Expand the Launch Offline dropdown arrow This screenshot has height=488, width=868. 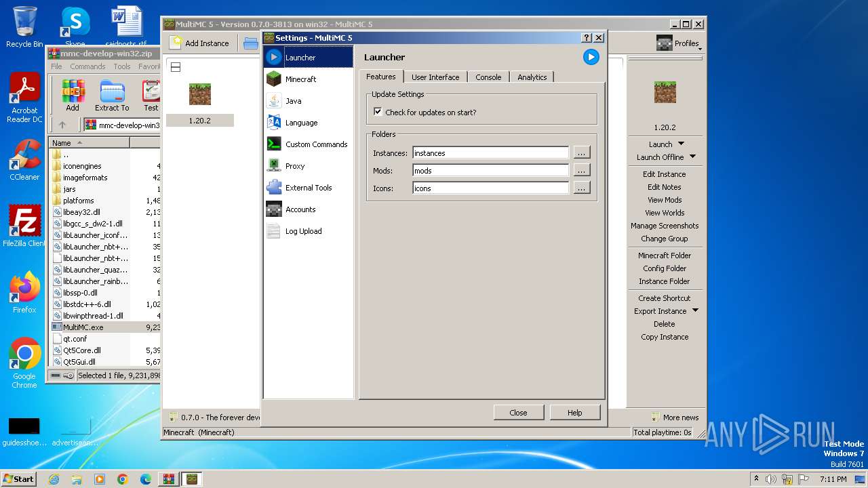click(x=692, y=157)
